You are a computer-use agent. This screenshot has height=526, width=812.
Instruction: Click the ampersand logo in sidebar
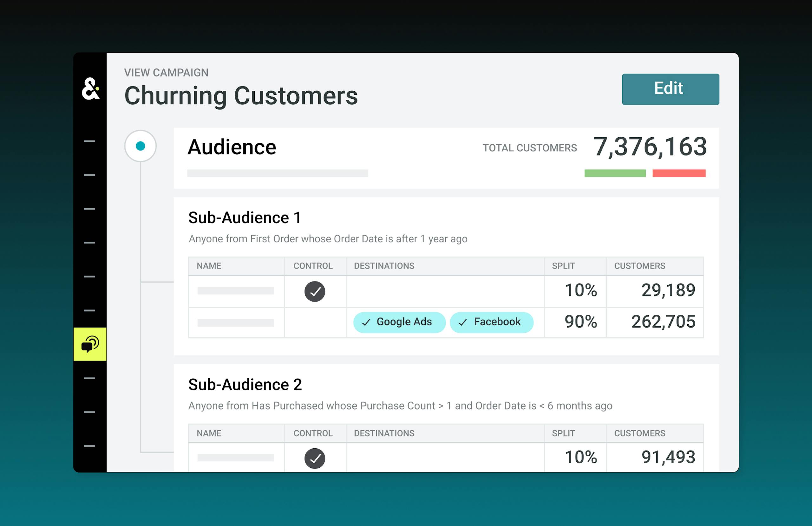(x=90, y=89)
